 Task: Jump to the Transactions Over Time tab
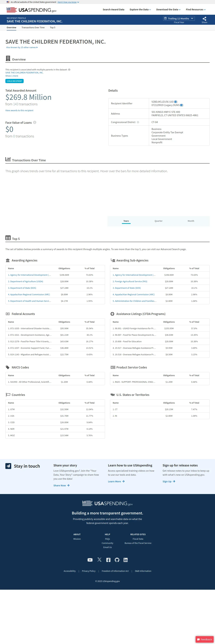pyautogui.click(x=33, y=27)
